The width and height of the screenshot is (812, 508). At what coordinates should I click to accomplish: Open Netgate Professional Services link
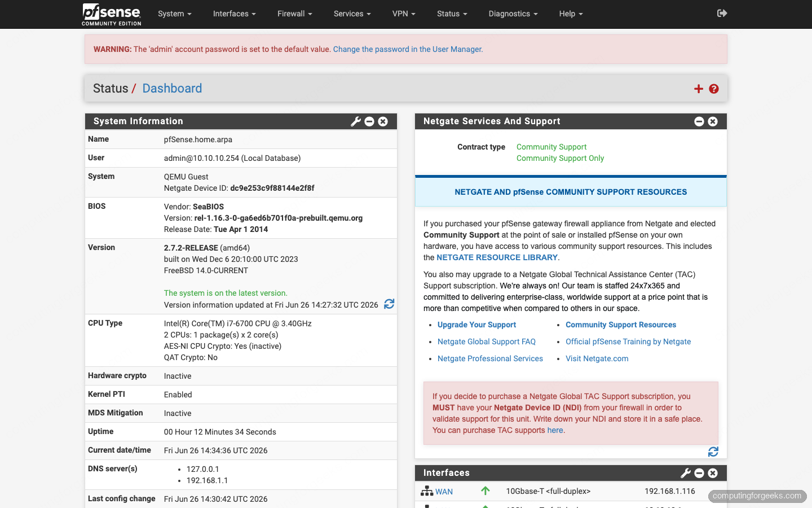pos(490,358)
